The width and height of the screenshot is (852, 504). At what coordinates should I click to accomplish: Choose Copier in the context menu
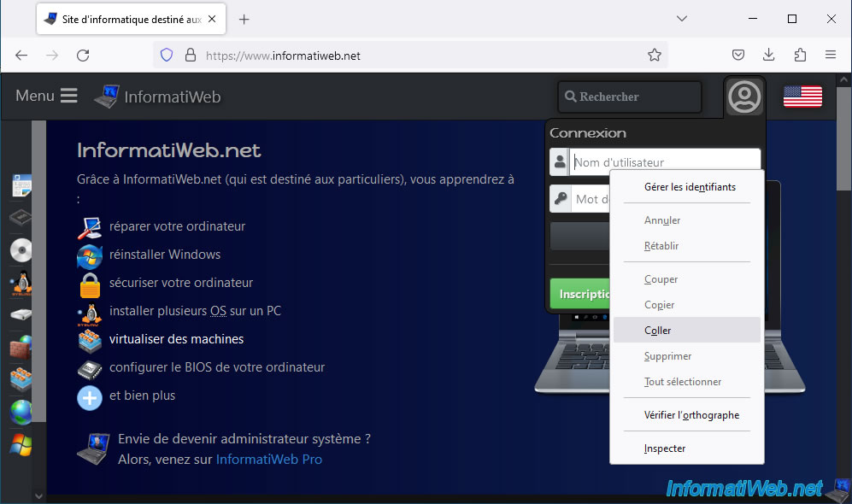pyautogui.click(x=687, y=305)
